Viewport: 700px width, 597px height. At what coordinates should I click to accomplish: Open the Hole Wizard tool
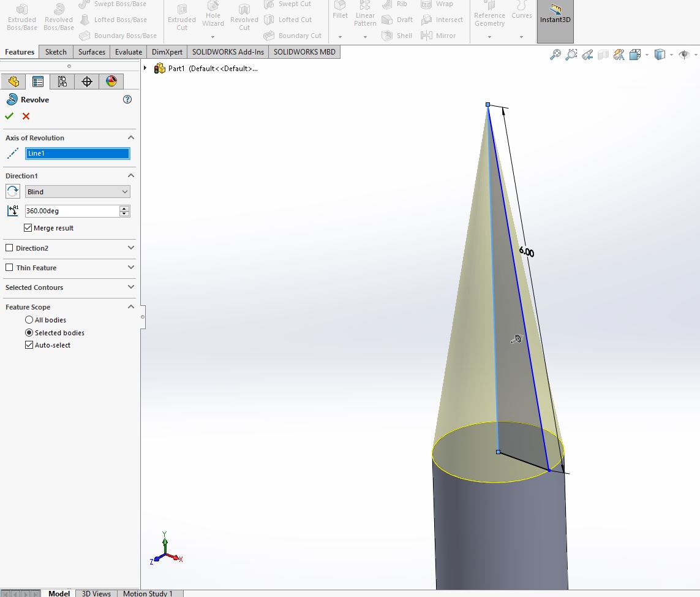pos(213,17)
